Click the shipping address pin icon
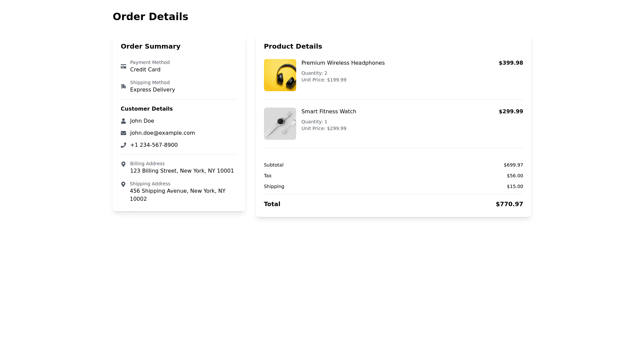This screenshot has width=644, height=362. coord(123,184)
